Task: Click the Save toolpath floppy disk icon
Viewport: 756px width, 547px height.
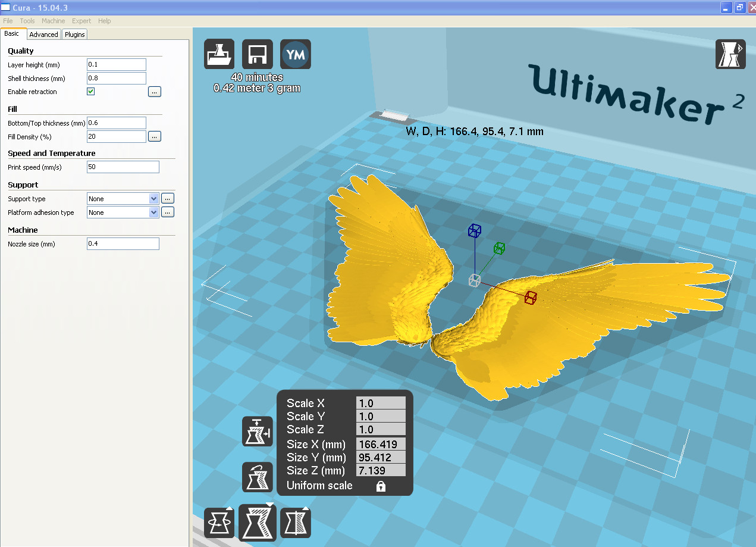Action: 258,55
